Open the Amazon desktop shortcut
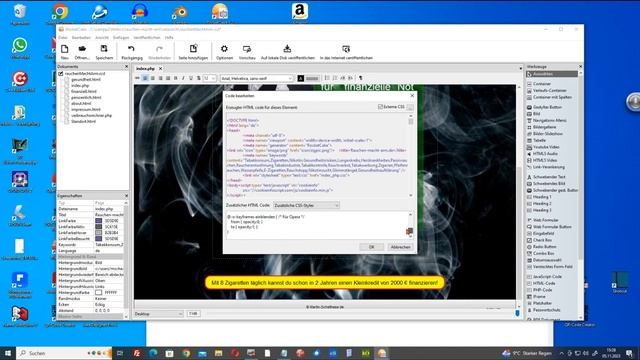Screen dimensions: 640x360 [300, 13]
